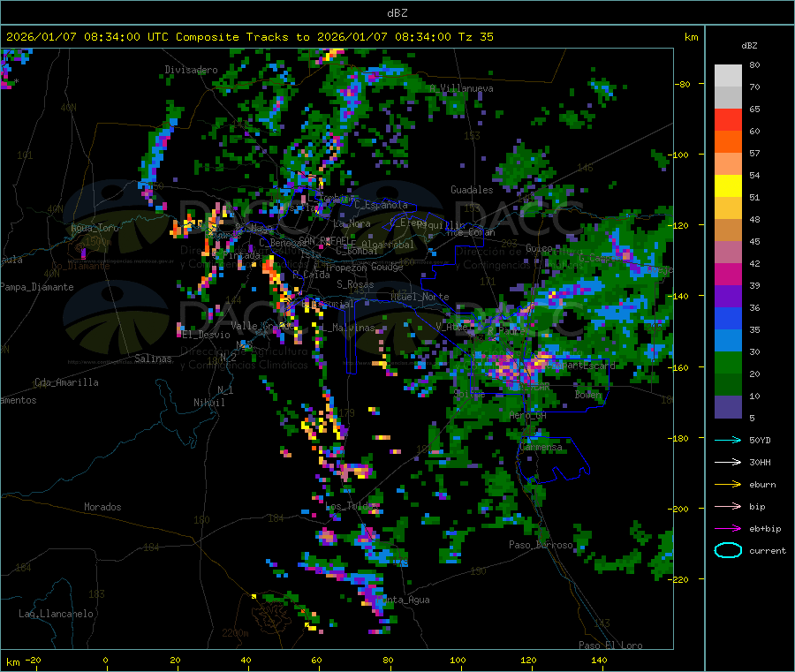Click the 'Lag.Llancanelo' map label
The width and height of the screenshot is (795, 672).
tap(56, 614)
